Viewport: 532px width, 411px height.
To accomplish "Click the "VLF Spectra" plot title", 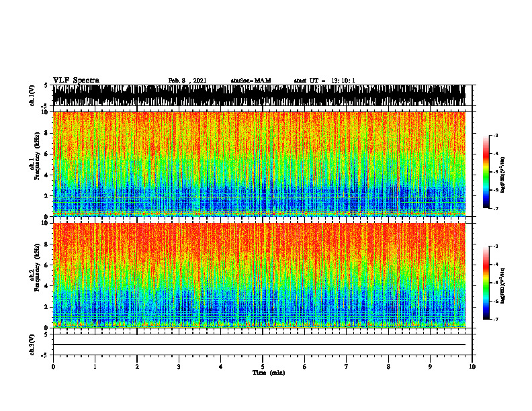I will (x=76, y=81).
